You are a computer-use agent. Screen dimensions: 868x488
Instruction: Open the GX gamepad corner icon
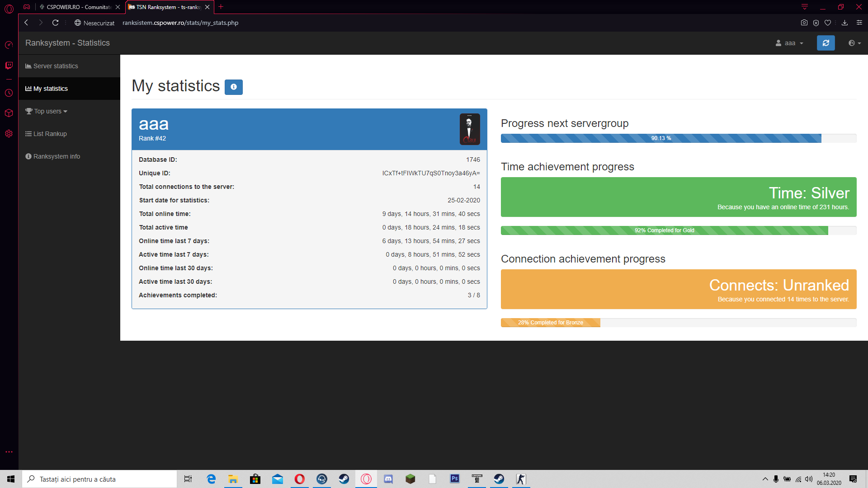(x=27, y=7)
